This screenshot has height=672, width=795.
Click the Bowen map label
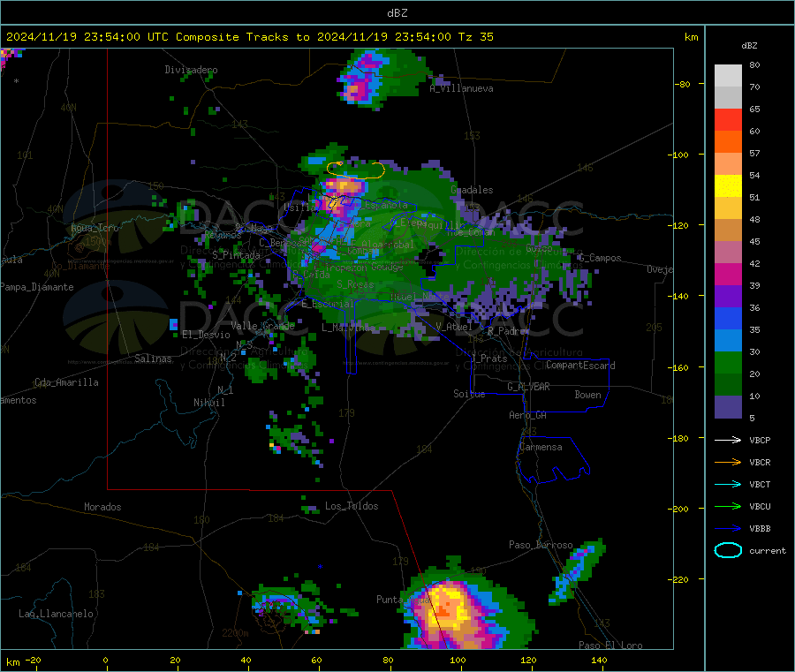click(x=587, y=395)
